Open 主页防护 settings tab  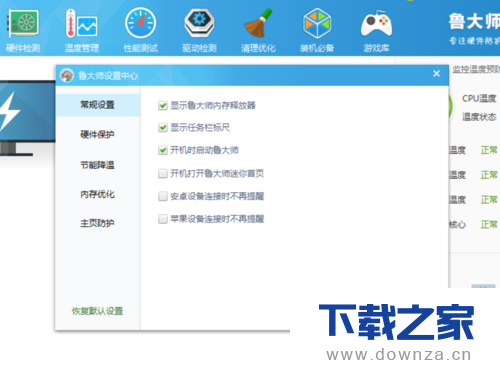click(x=98, y=223)
